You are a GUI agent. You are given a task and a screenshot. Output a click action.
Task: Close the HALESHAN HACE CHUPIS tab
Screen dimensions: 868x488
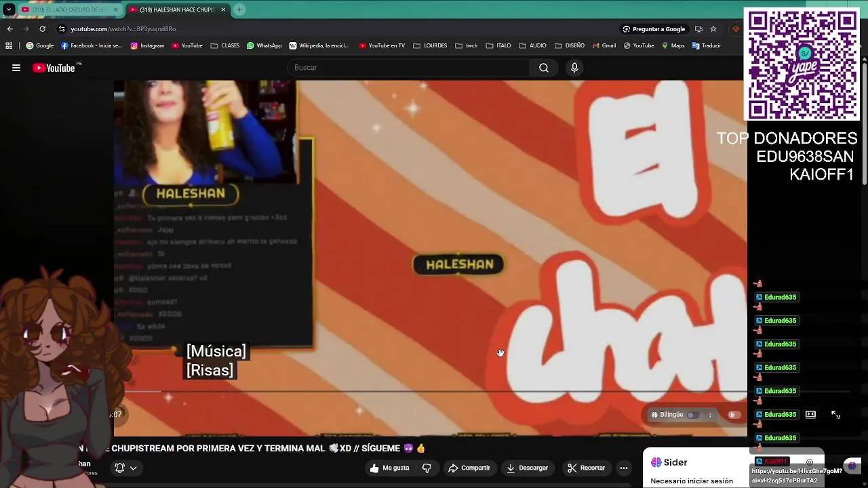223,9
